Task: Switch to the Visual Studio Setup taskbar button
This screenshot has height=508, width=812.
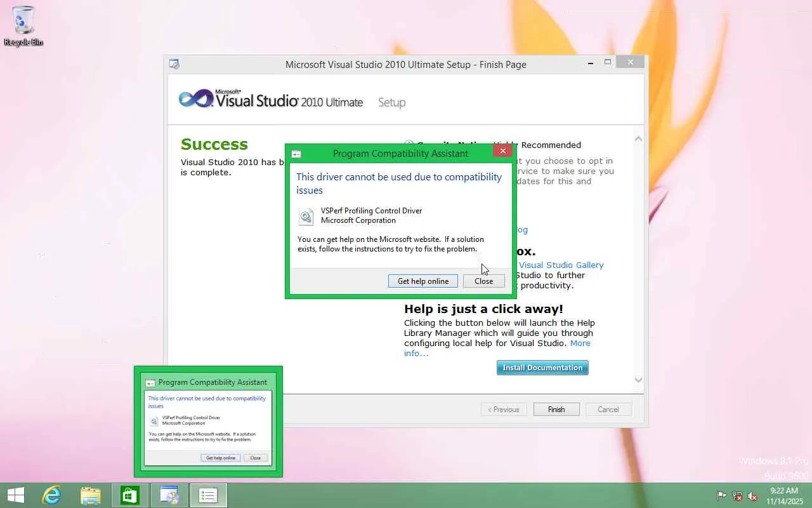Action: click(x=169, y=495)
